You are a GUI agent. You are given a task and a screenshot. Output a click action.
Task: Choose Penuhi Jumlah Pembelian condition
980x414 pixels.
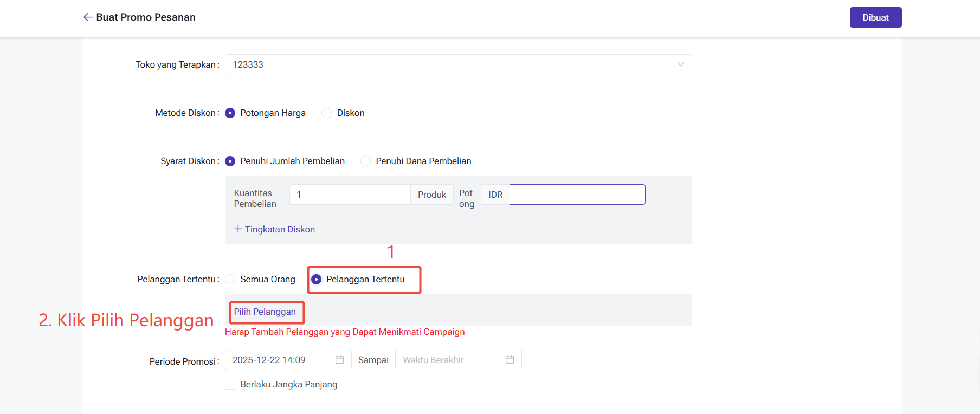(x=230, y=161)
